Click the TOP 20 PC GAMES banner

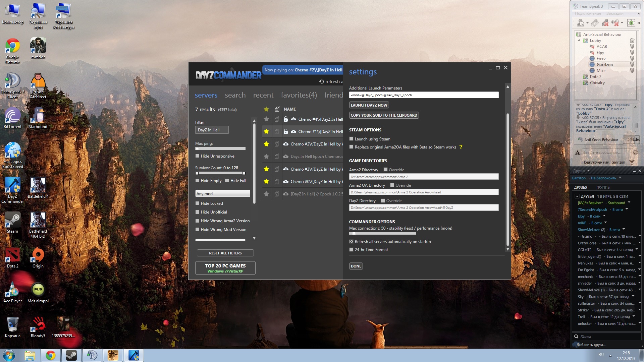(225, 268)
